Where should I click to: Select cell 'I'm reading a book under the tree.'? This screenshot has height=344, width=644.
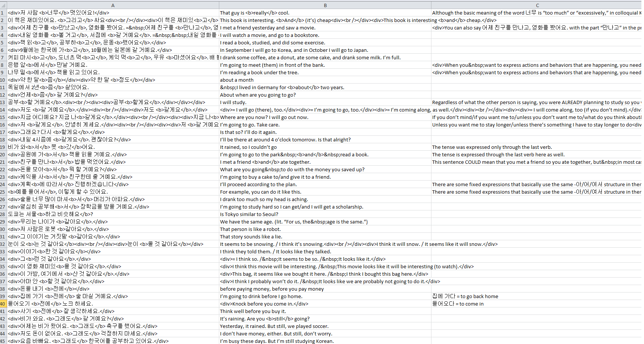click(x=325, y=72)
